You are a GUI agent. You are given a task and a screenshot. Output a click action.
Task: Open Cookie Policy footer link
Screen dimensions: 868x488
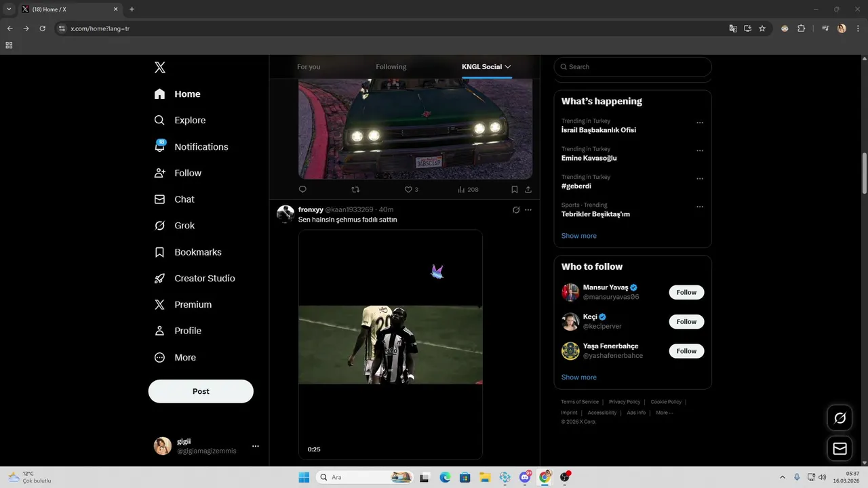(666, 402)
